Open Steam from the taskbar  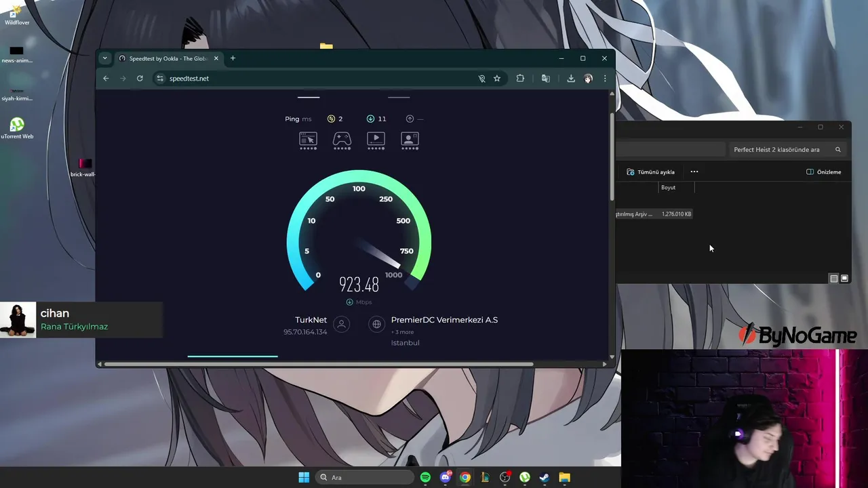[545, 477]
